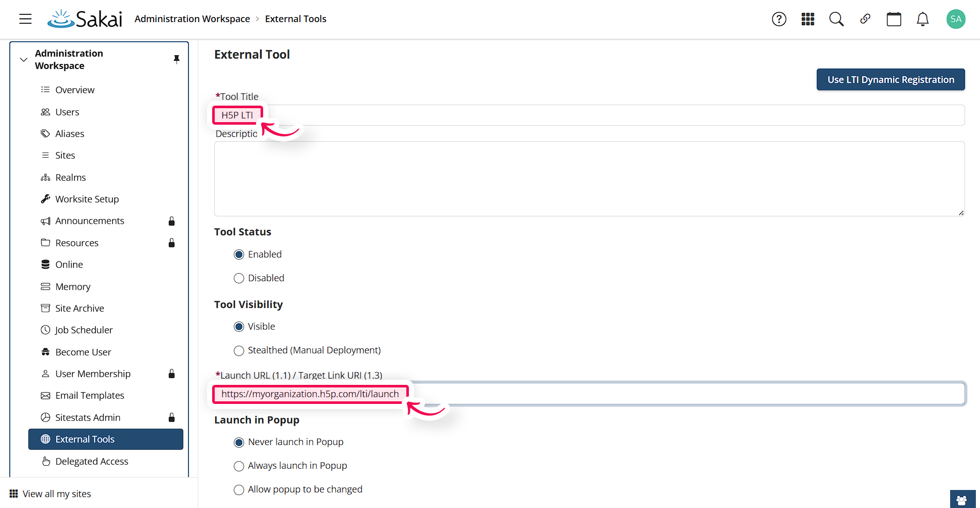Click the SA profile avatar
980x508 pixels.
(955, 19)
